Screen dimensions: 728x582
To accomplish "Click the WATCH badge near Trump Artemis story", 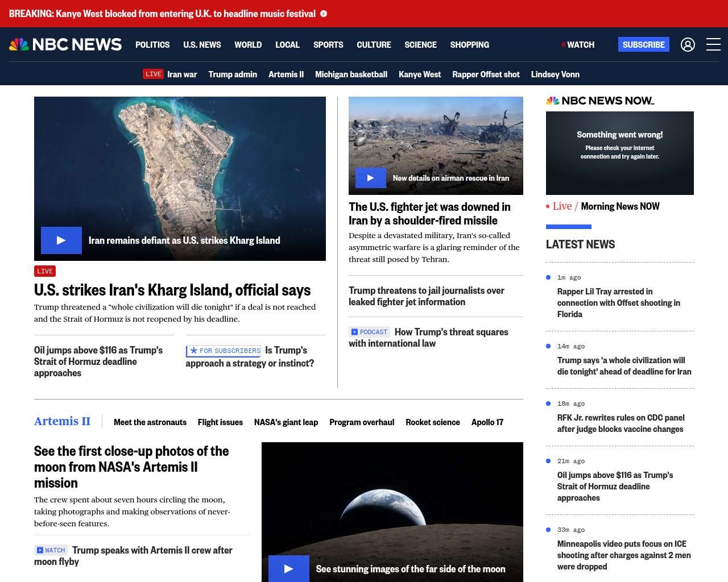I will [x=51, y=550].
